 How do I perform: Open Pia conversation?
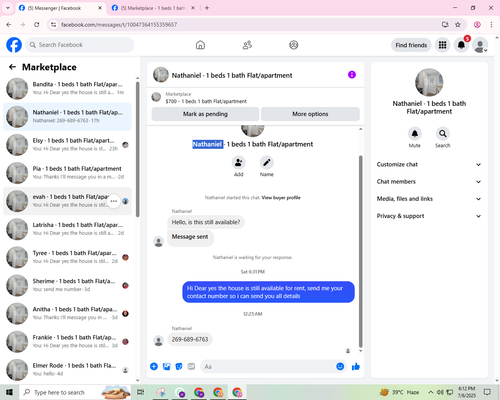click(67, 173)
